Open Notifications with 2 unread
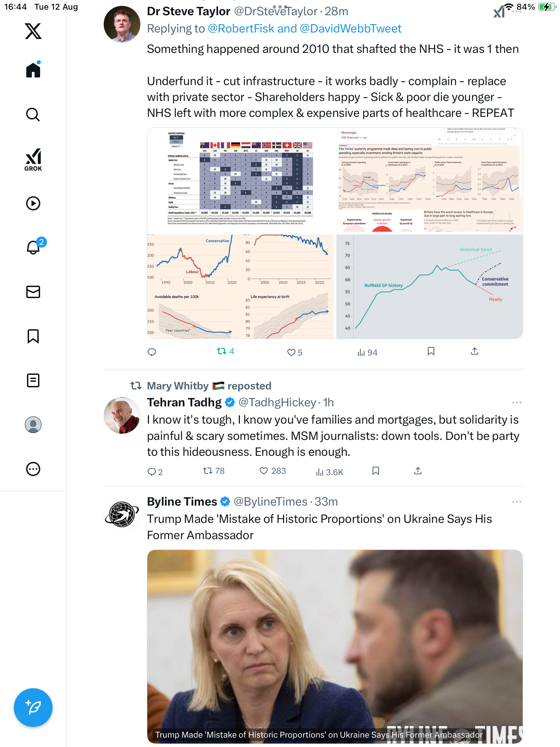Screen dimensions: 560x747 (33, 247)
